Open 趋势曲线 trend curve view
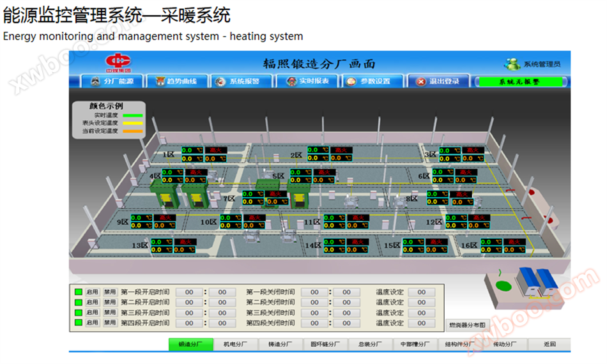607x364 pixels. point(177,81)
